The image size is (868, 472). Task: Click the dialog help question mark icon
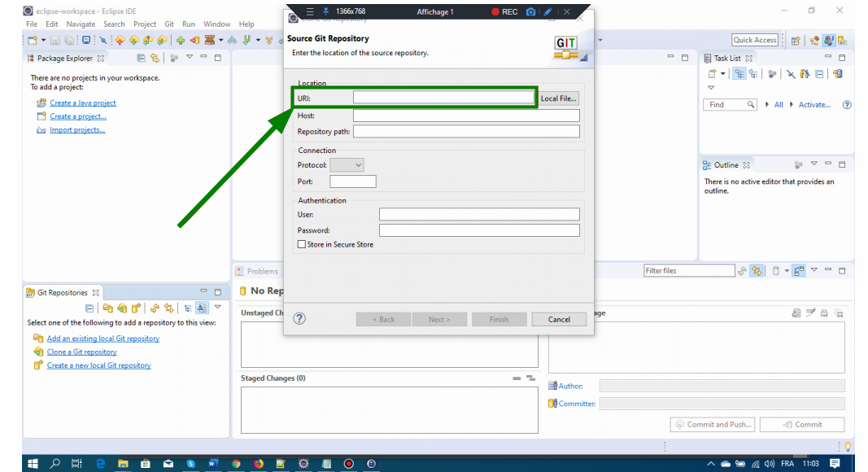pyautogui.click(x=299, y=318)
